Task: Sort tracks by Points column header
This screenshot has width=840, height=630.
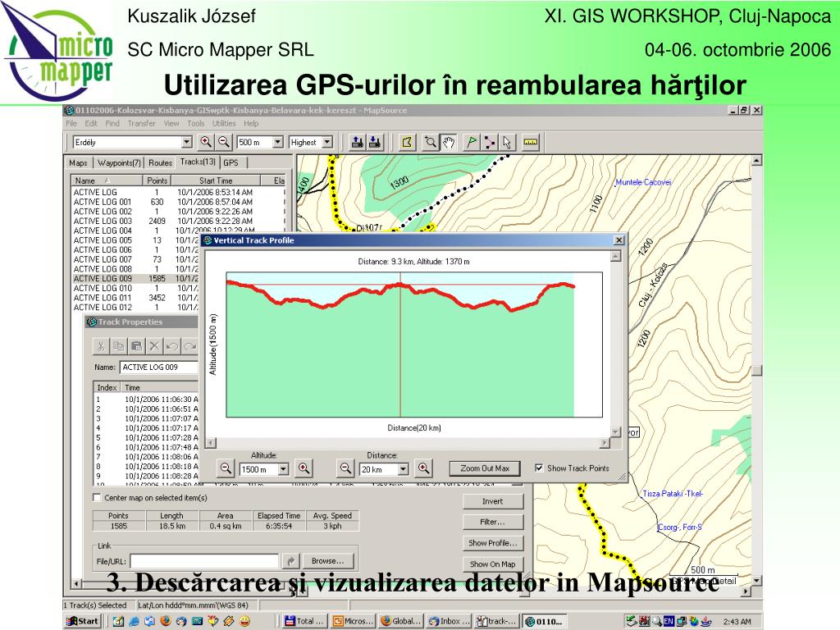Action: click(157, 180)
